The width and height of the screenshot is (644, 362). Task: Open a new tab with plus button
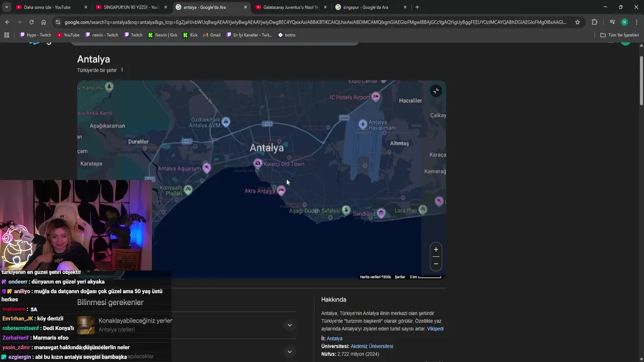(417, 7)
